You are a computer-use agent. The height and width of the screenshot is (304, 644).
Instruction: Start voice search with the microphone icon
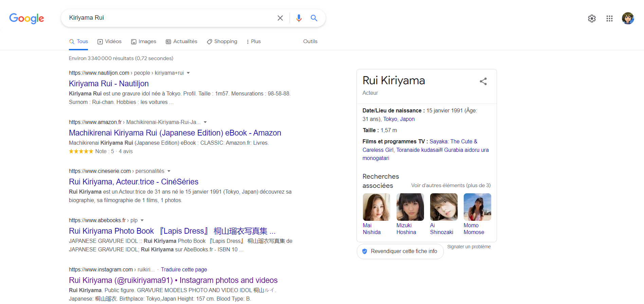tap(299, 18)
